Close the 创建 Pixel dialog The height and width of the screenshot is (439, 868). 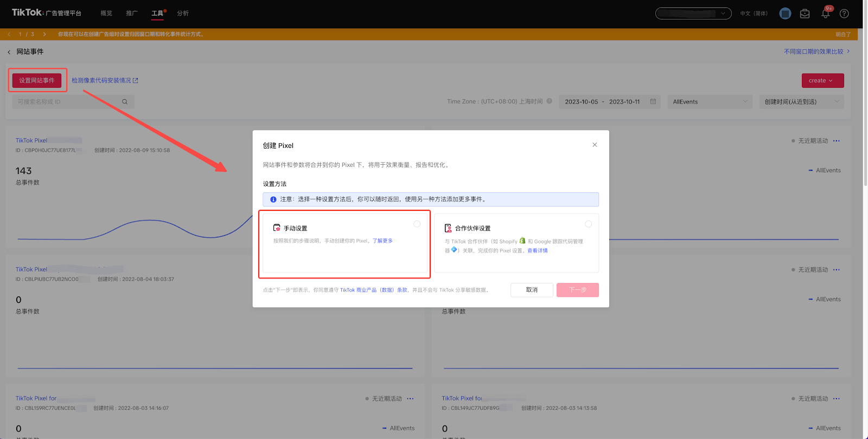pos(595,145)
